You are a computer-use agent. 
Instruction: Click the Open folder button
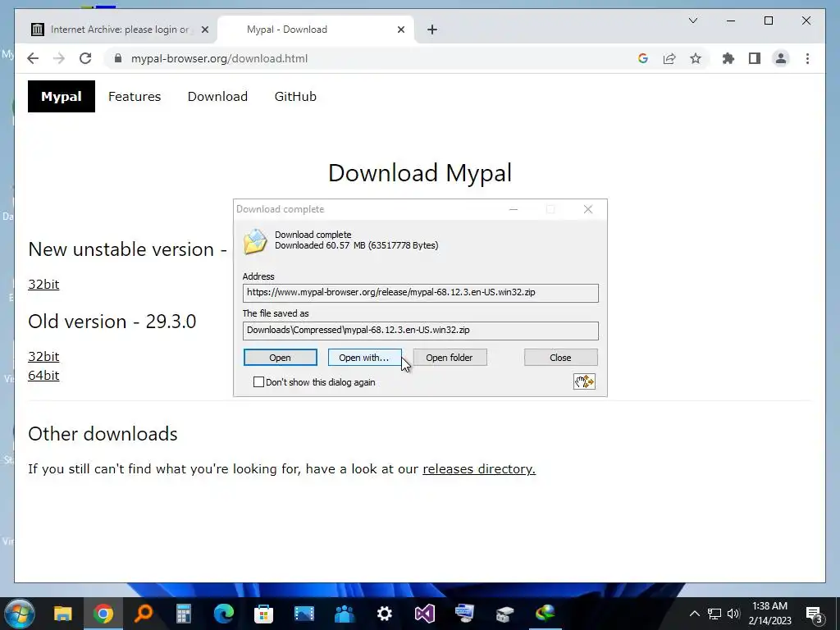(x=450, y=358)
